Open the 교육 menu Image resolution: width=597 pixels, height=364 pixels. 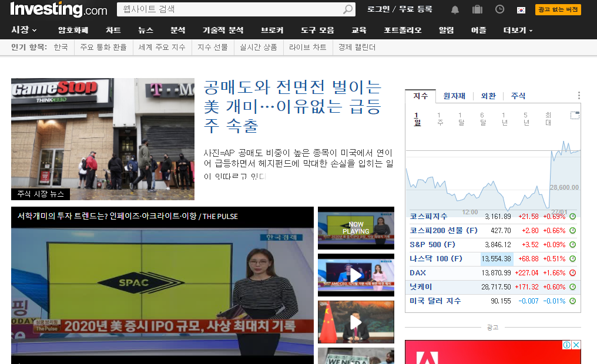pyautogui.click(x=359, y=30)
